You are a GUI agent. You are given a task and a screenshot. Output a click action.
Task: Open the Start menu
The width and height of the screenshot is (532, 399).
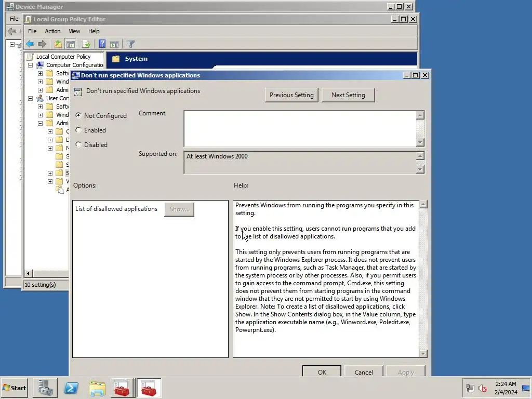point(15,388)
